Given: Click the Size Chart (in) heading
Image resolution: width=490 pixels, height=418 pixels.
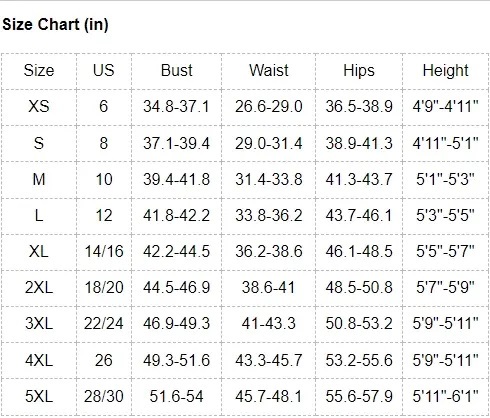Looking at the screenshot, I should coord(55,25).
